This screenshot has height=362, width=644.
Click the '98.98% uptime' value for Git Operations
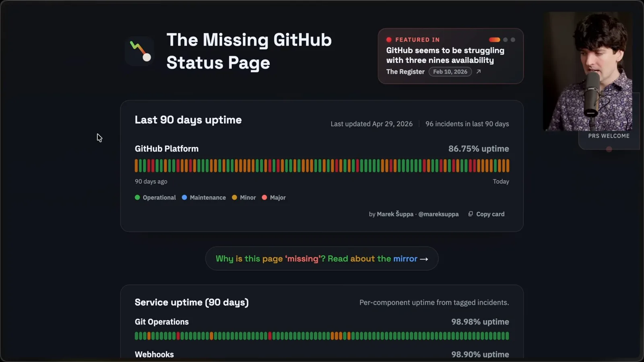click(480, 322)
